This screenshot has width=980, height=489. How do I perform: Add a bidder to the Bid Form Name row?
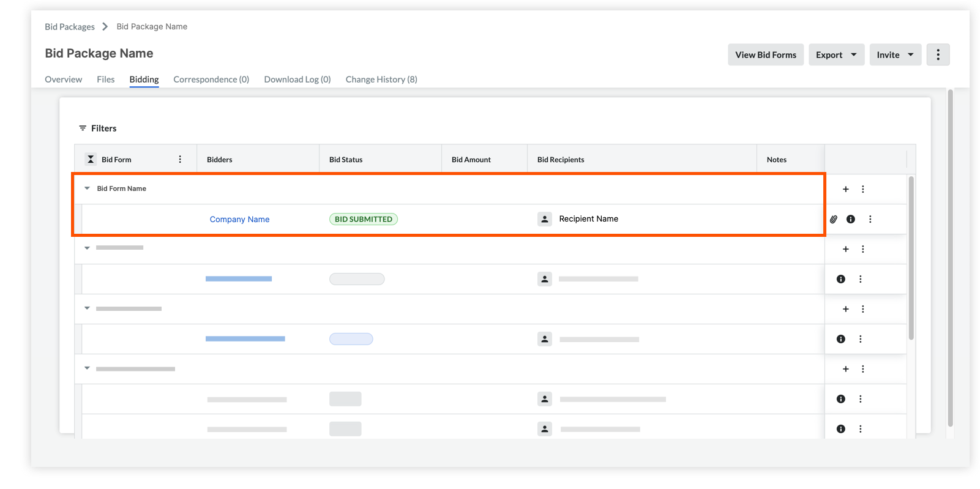pyautogui.click(x=846, y=189)
